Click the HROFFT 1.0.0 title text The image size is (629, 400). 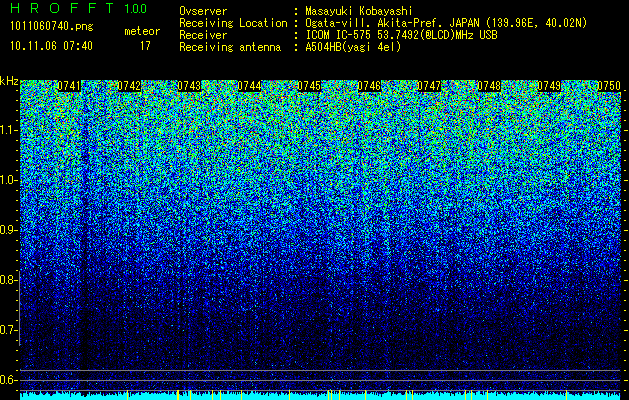pyautogui.click(x=78, y=8)
